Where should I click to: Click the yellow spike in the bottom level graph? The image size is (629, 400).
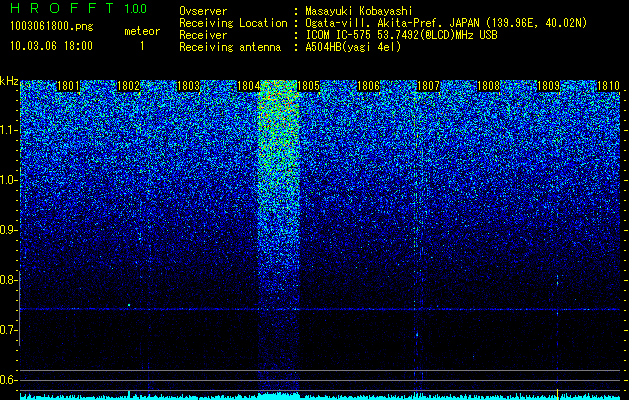click(x=557, y=394)
